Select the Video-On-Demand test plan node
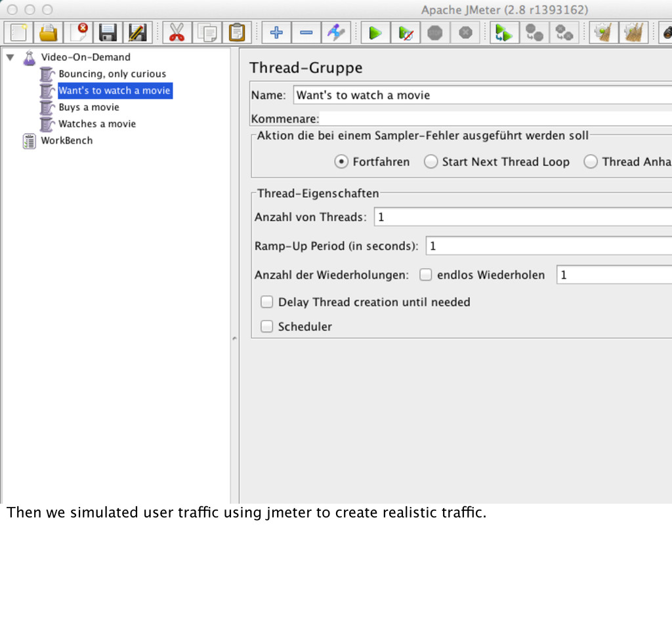The width and height of the screenshot is (672, 623). [86, 57]
